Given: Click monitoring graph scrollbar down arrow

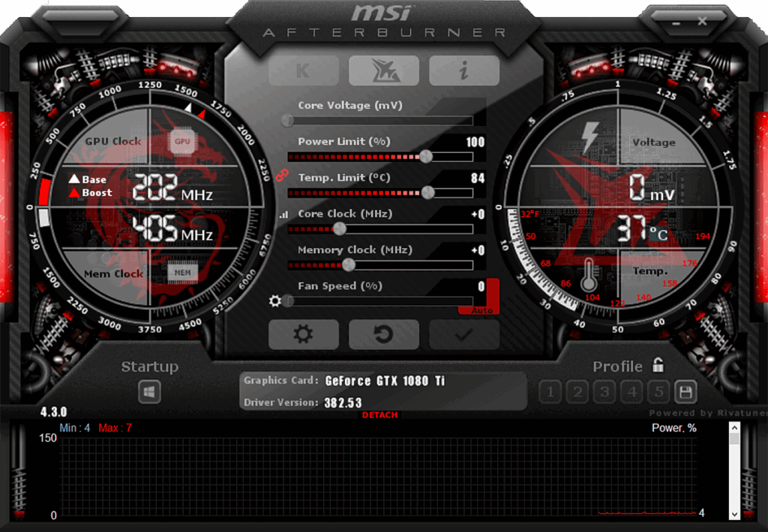Looking at the screenshot, I should pyautogui.click(x=734, y=514).
